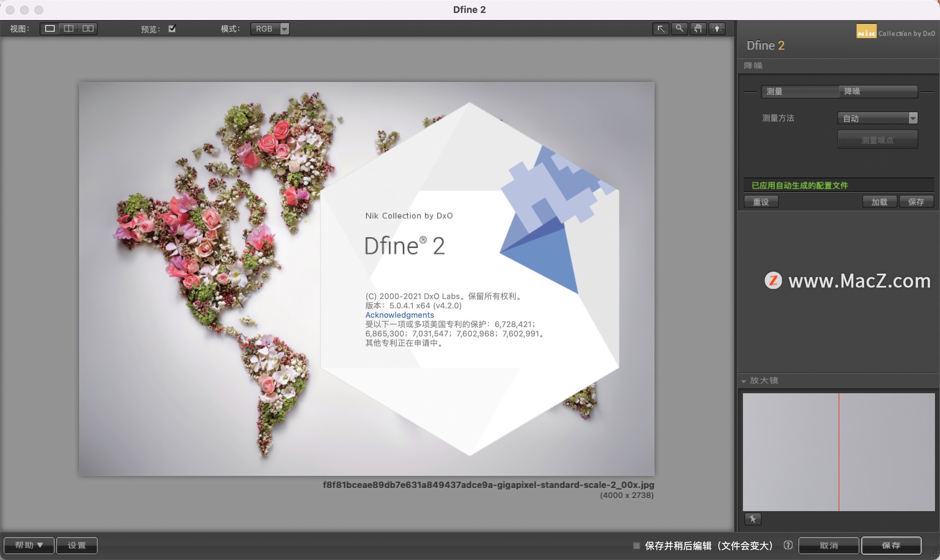Click the bottom 保存 save button

click(x=891, y=545)
